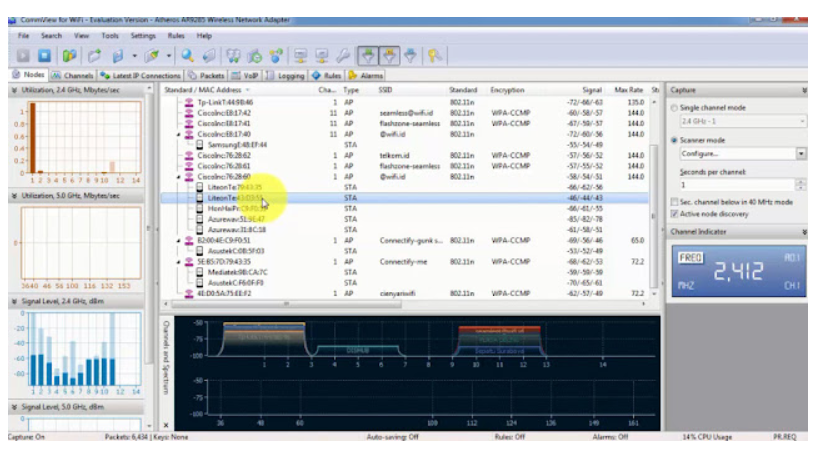The width and height of the screenshot is (818, 457).
Task: Collapse Utilization, 2.4 GHz panel chevron
Action: tap(14, 90)
